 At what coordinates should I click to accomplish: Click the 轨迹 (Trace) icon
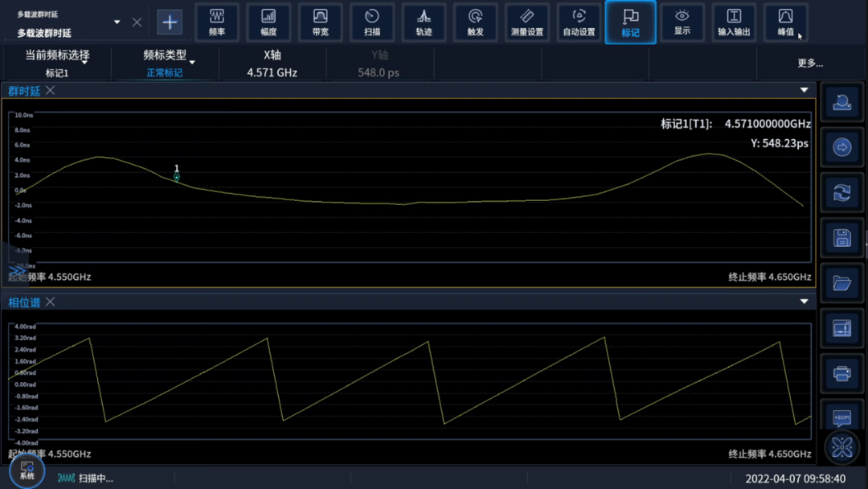pyautogui.click(x=424, y=22)
